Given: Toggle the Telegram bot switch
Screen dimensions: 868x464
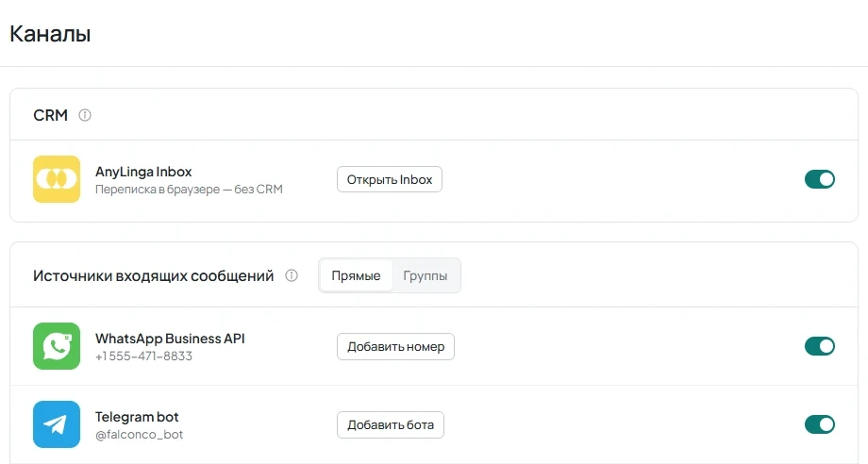Looking at the screenshot, I should (x=820, y=424).
